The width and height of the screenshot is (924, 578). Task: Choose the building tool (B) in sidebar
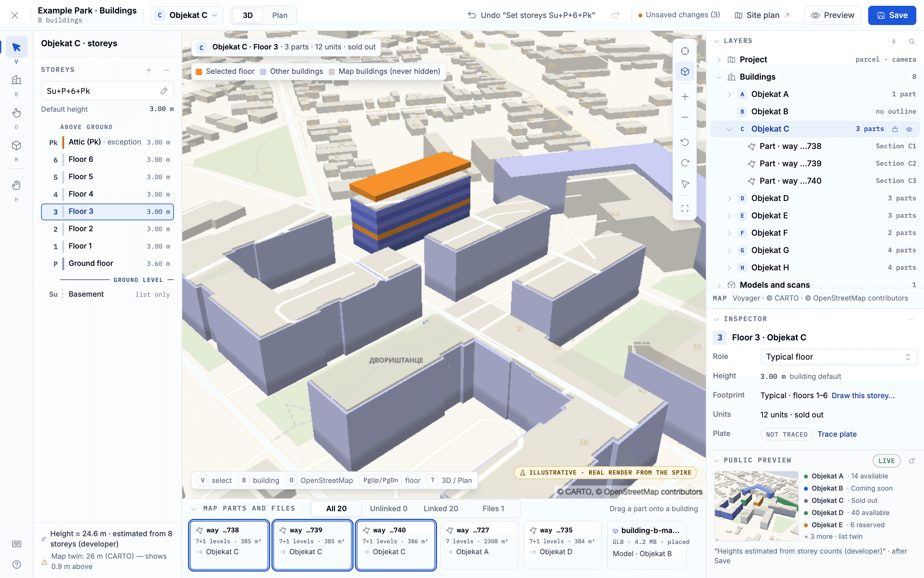pyautogui.click(x=16, y=80)
